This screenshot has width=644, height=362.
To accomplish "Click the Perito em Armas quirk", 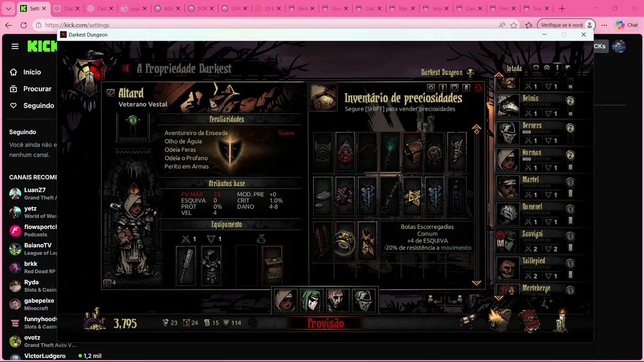I will click(186, 166).
